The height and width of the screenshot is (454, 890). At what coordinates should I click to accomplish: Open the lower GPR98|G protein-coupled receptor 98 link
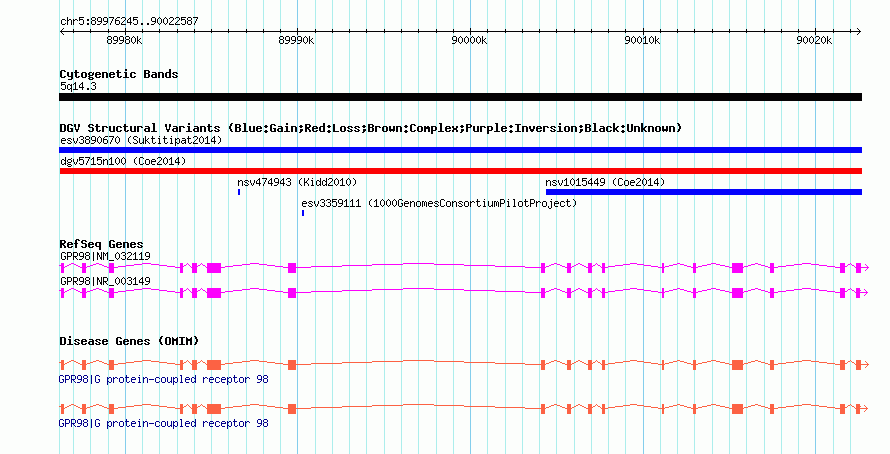pyautogui.click(x=163, y=423)
